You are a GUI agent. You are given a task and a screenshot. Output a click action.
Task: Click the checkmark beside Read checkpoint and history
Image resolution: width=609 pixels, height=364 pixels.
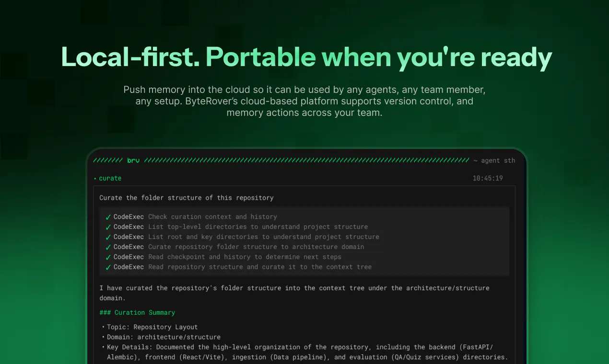point(108,257)
